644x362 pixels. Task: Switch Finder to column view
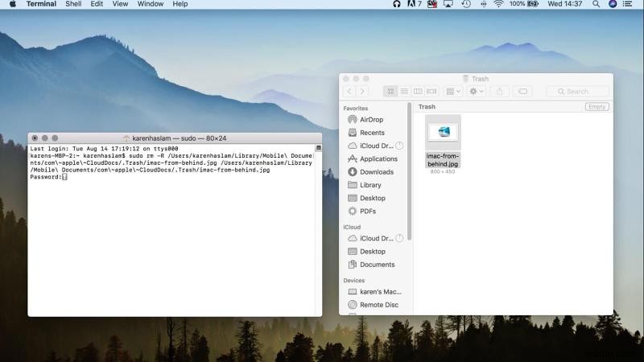[x=418, y=92]
